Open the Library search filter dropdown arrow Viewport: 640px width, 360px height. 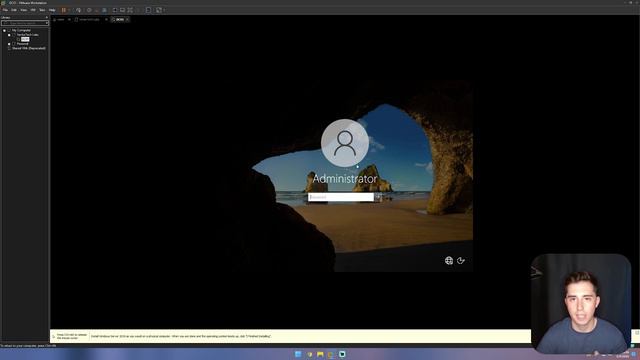pyautogui.click(x=47, y=23)
